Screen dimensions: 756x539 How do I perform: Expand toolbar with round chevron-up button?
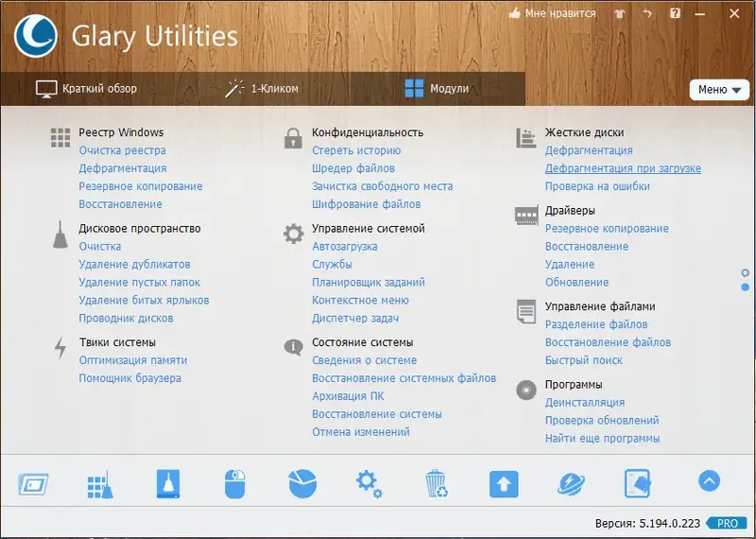click(709, 481)
